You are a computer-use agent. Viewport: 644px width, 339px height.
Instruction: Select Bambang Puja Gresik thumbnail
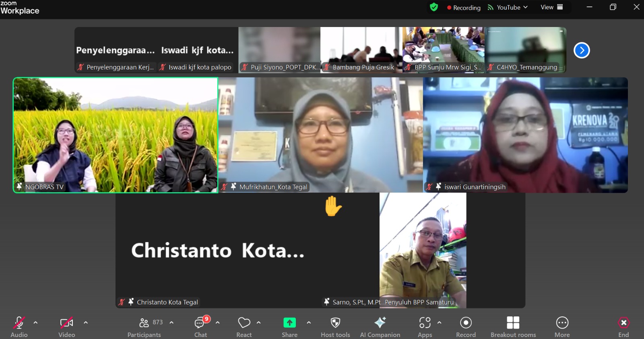pyautogui.click(x=361, y=50)
